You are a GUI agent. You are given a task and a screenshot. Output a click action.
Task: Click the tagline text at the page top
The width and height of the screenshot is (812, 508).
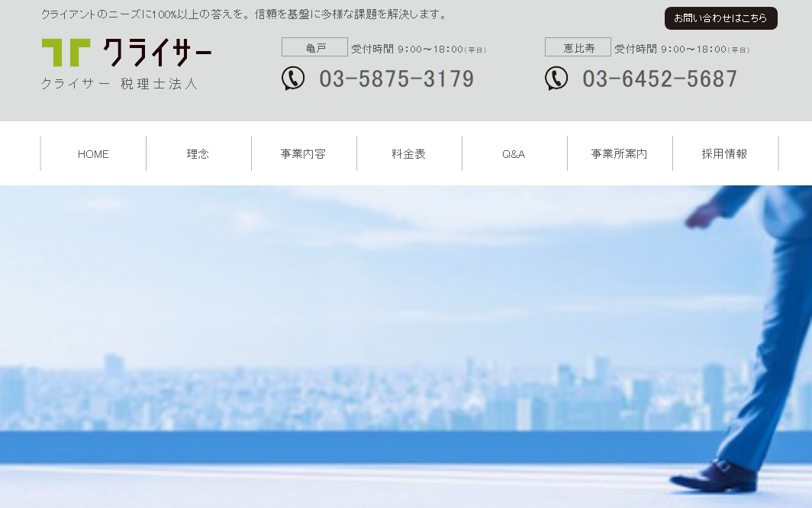point(244,14)
